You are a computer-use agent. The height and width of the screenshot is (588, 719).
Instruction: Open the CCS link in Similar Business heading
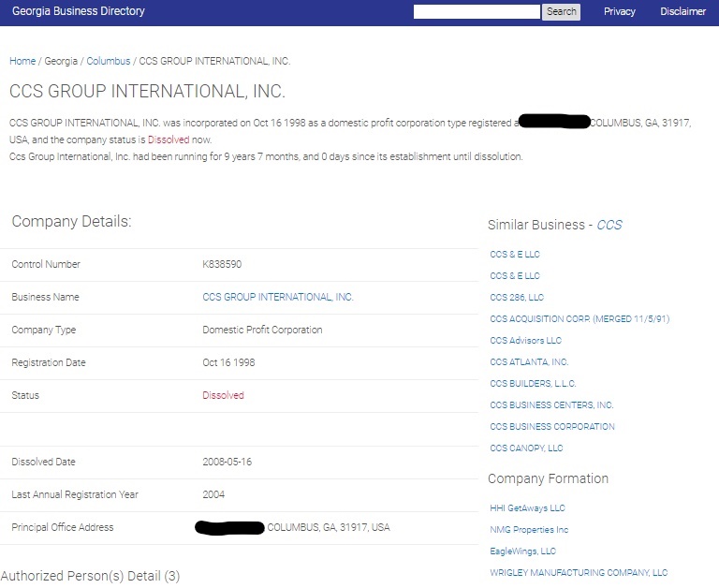tap(609, 225)
